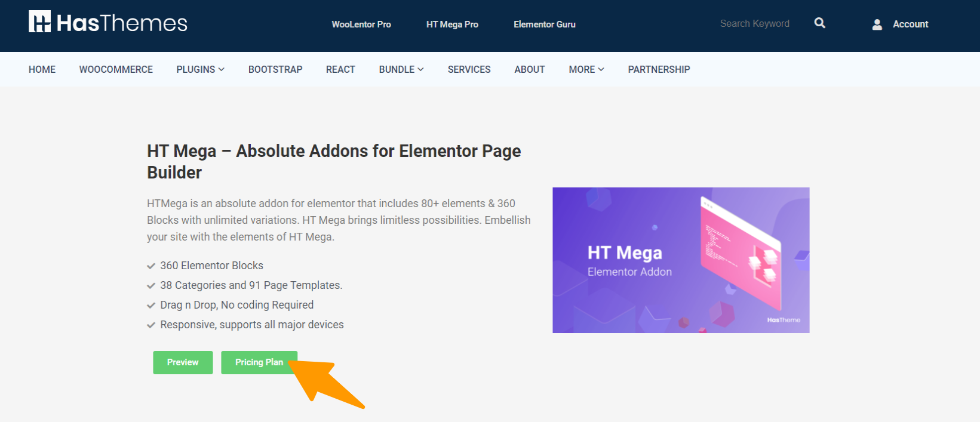Open the SERVICES menu item
980x422 pixels.
(x=469, y=69)
